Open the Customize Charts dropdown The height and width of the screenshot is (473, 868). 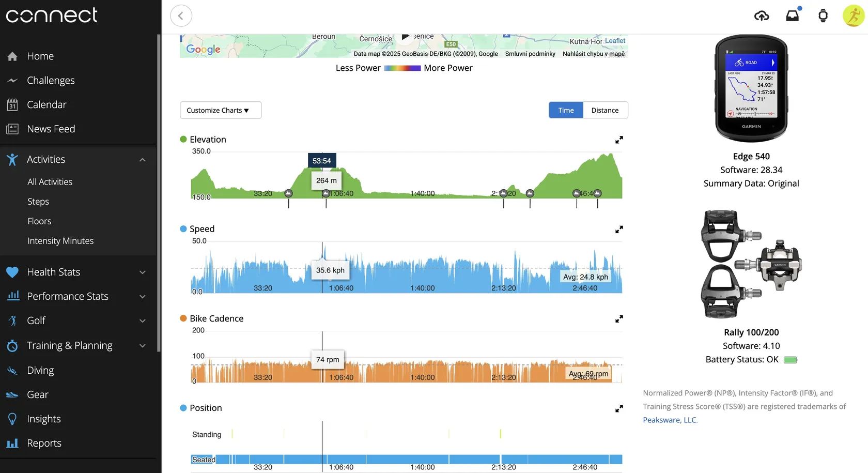[x=220, y=110]
